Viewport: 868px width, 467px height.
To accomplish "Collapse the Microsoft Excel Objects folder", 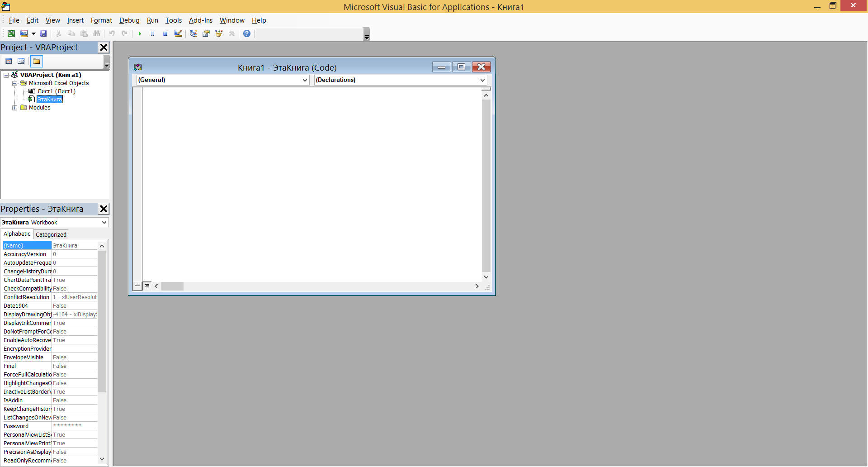I will coord(14,83).
